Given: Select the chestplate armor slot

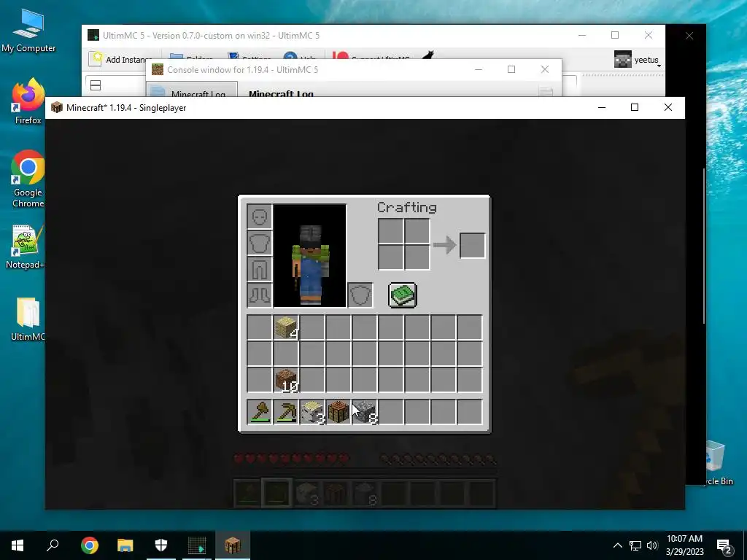Looking at the screenshot, I should [260, 243].
